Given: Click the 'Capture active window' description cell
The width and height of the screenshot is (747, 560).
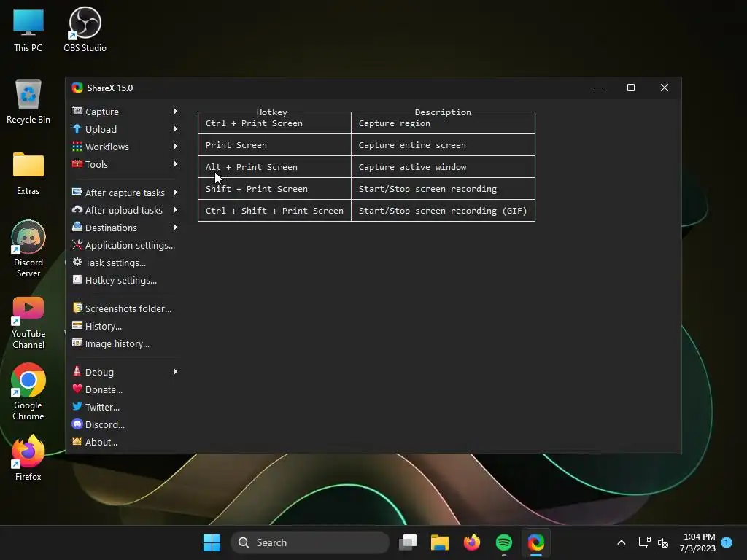Looking at the screenshot, I should pyautogui.click(x=443, y=167).
